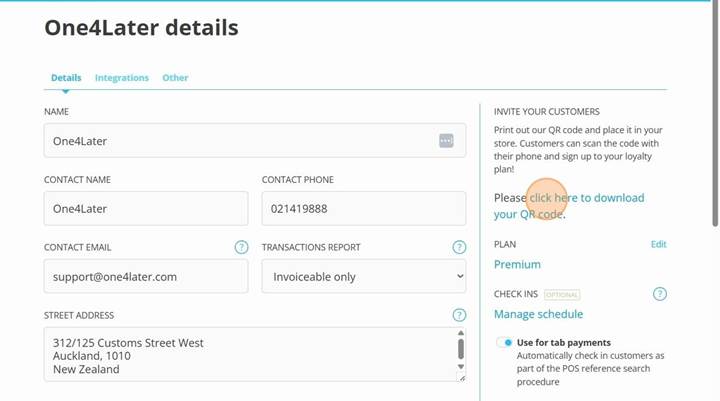
Task: Open the Transactions Report dropdown
Action: point(364,276)
